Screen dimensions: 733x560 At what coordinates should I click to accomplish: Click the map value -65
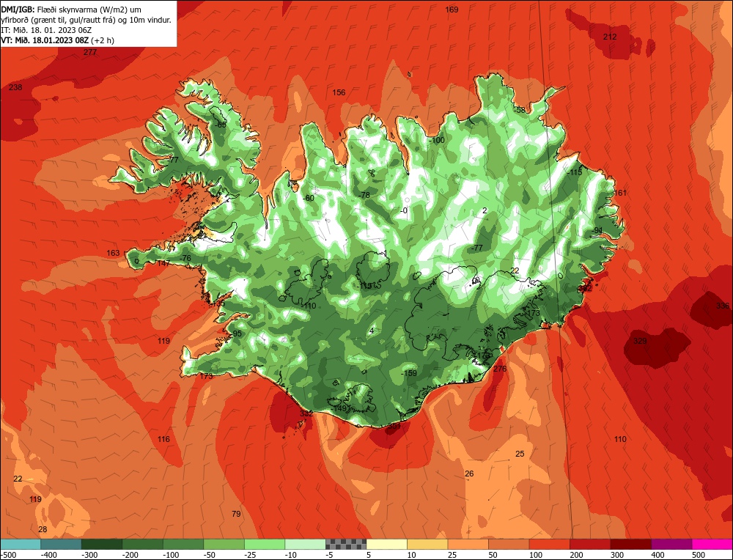[x=221, y=125]
